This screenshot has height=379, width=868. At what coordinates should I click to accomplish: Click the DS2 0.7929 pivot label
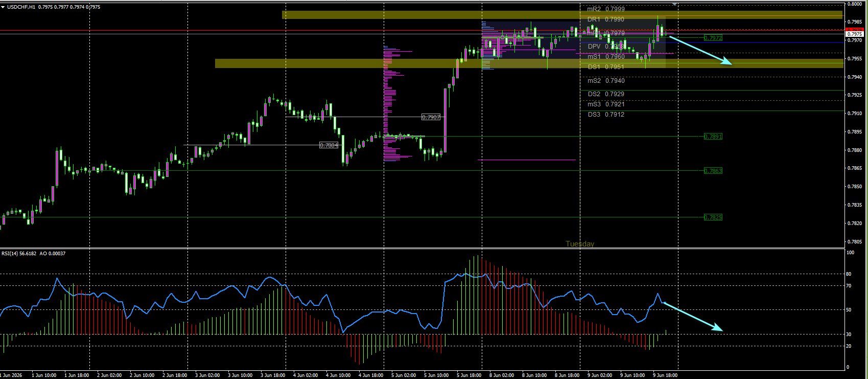[x=606, y=94]
